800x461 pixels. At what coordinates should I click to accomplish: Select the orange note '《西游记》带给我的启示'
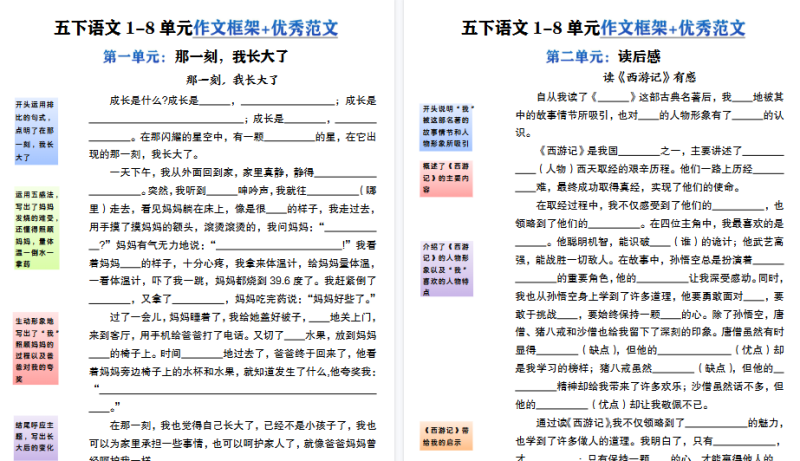click(x=446, y=436)
